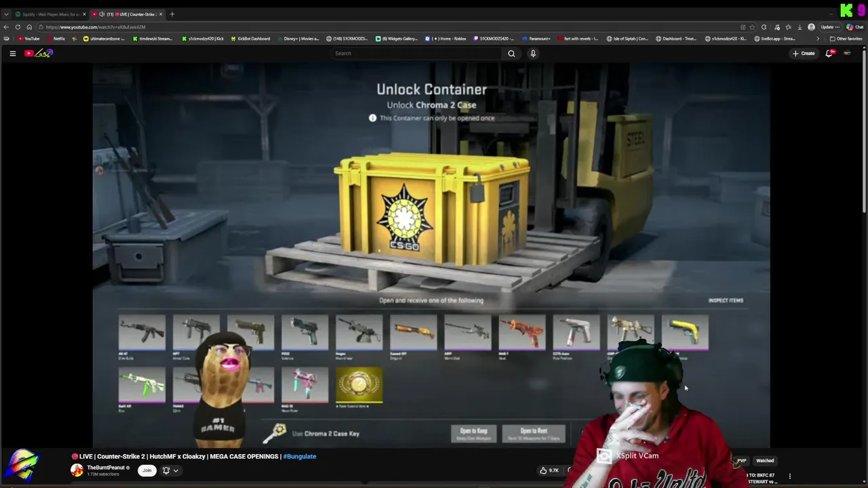Viewport: 868px width, 488px height.
Task: Open TheBurntPeanut channel avatar
Action: [77, 470]
